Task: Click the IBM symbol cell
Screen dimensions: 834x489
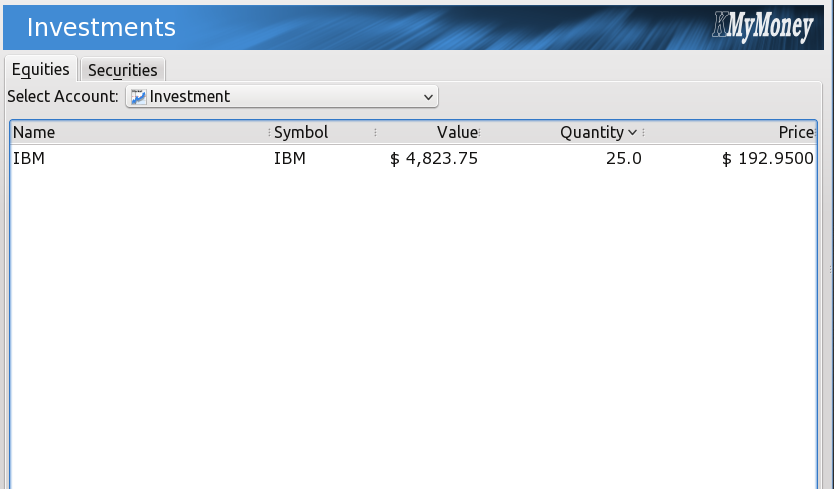Action: coord(290,159)
